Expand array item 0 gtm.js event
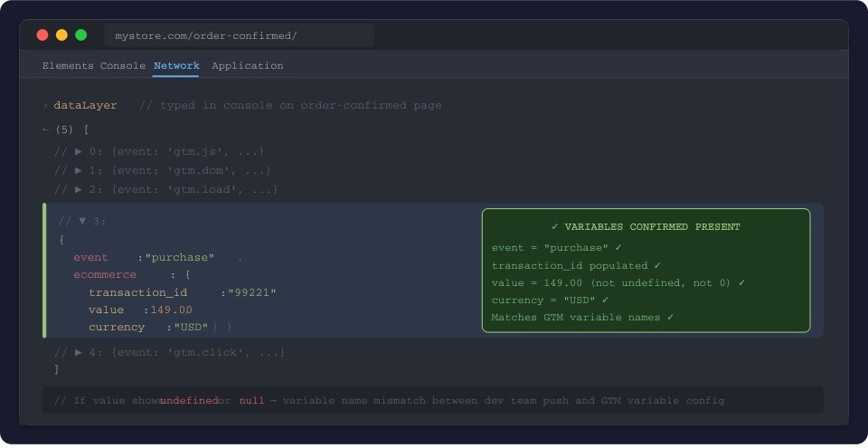868x448 pixels. (79, 151)
